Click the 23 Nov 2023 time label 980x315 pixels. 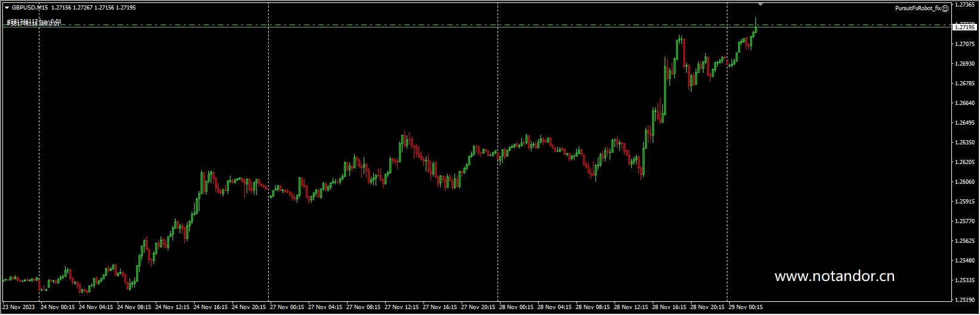coord(19,308)
